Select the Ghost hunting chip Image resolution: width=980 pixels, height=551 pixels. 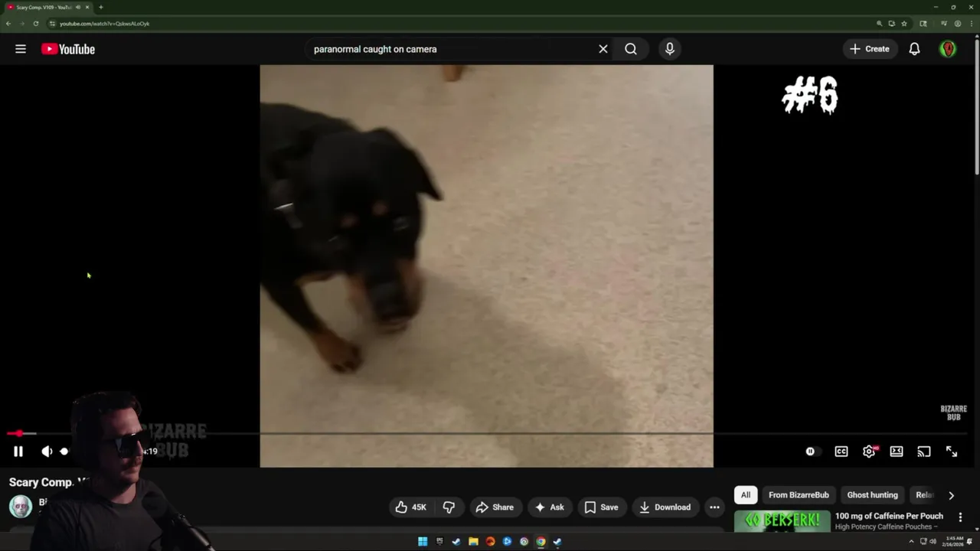click(x=872, y=495)
